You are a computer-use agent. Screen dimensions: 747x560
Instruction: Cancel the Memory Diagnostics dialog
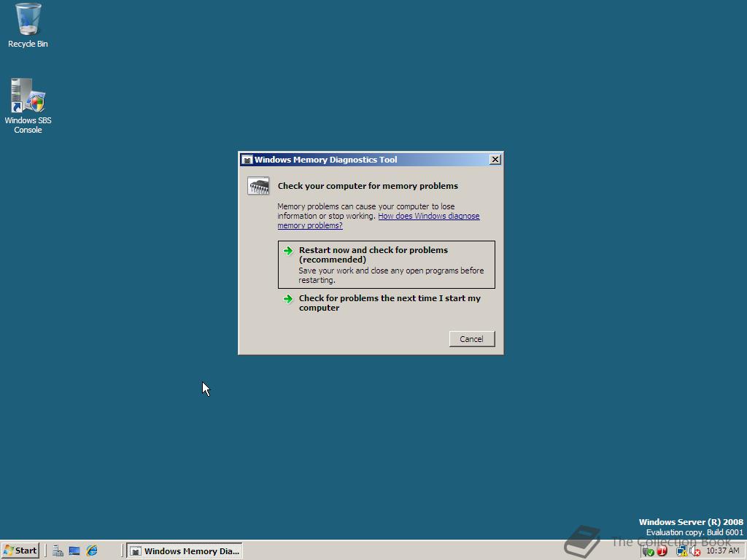tap(472, 338)
